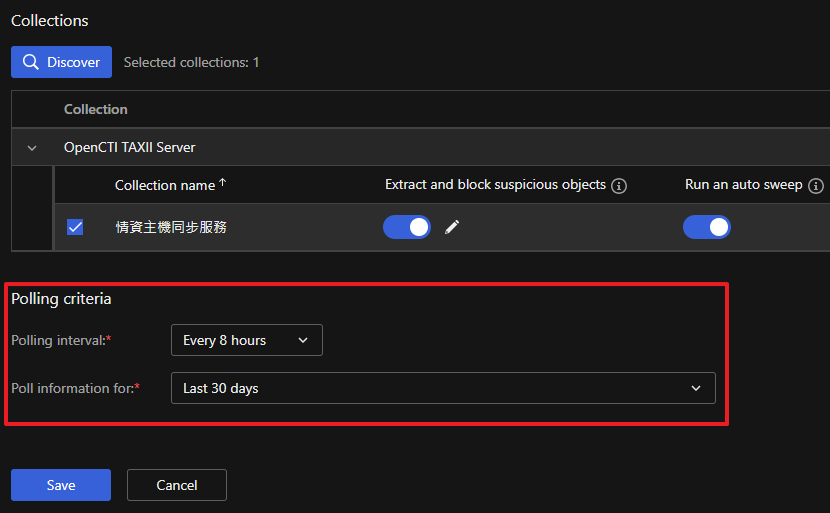The width and height of the screenshot is (830, 513).
Task: Cancel the configuration changes
Action: click(x=177, y=485)
